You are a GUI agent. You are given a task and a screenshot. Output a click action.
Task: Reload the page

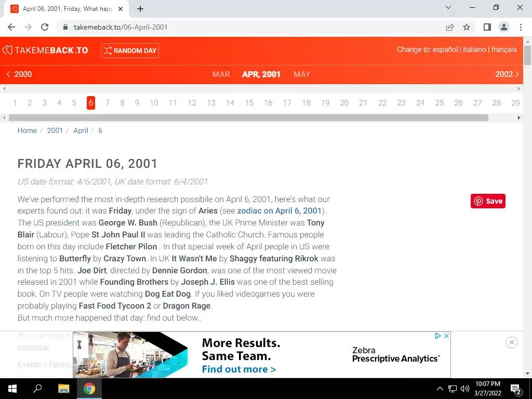45,27
